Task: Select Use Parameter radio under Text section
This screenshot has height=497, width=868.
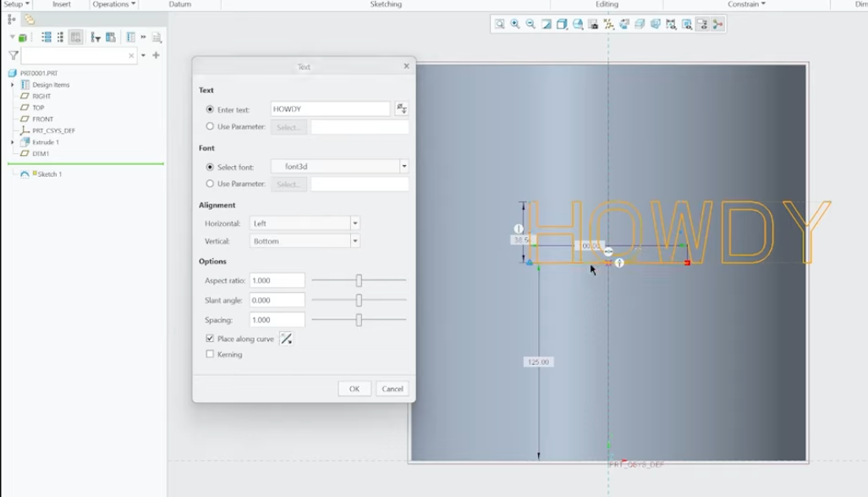Action: (210, 126)
